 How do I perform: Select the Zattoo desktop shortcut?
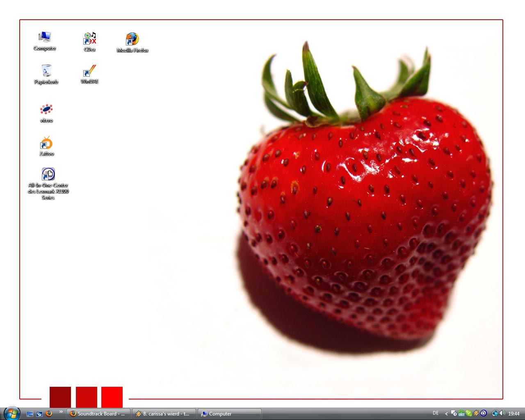click(x=46, y=144)
